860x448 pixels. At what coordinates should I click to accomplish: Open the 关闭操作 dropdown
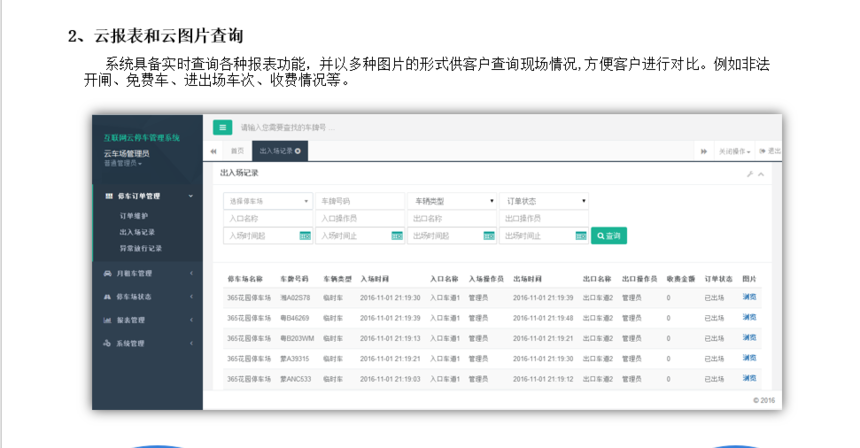[735, 151]
